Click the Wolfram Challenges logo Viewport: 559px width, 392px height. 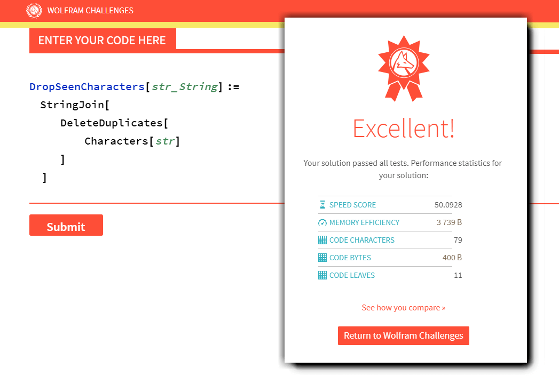[x=34, y=11]
